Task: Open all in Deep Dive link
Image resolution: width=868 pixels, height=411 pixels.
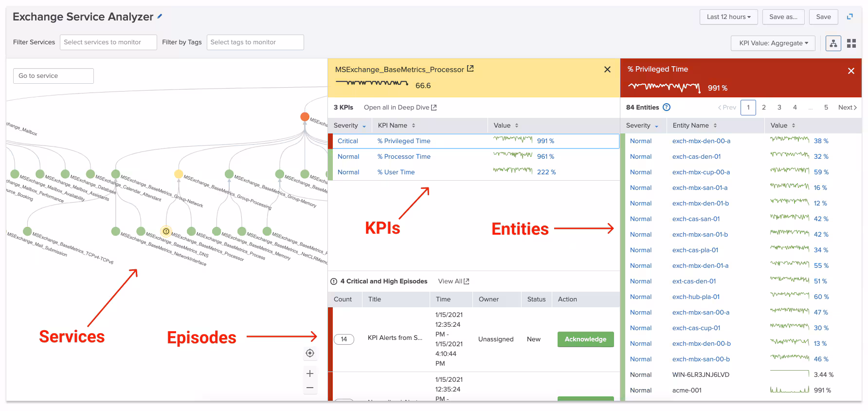Action: point(400,107)
